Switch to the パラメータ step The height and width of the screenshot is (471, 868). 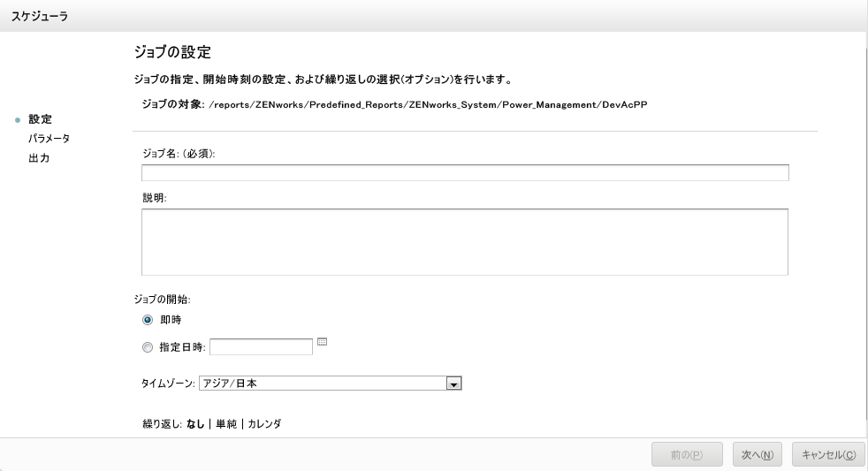[49, 139]
